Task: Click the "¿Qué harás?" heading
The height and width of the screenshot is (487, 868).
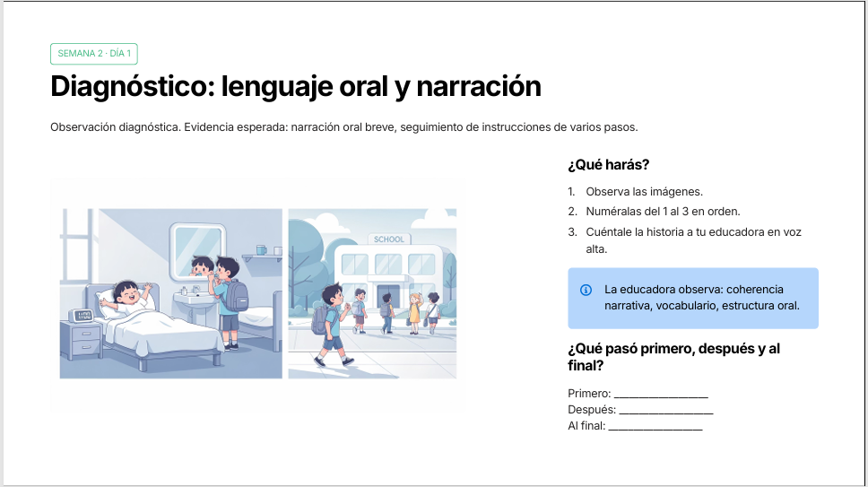Action: tap(608, 165)
